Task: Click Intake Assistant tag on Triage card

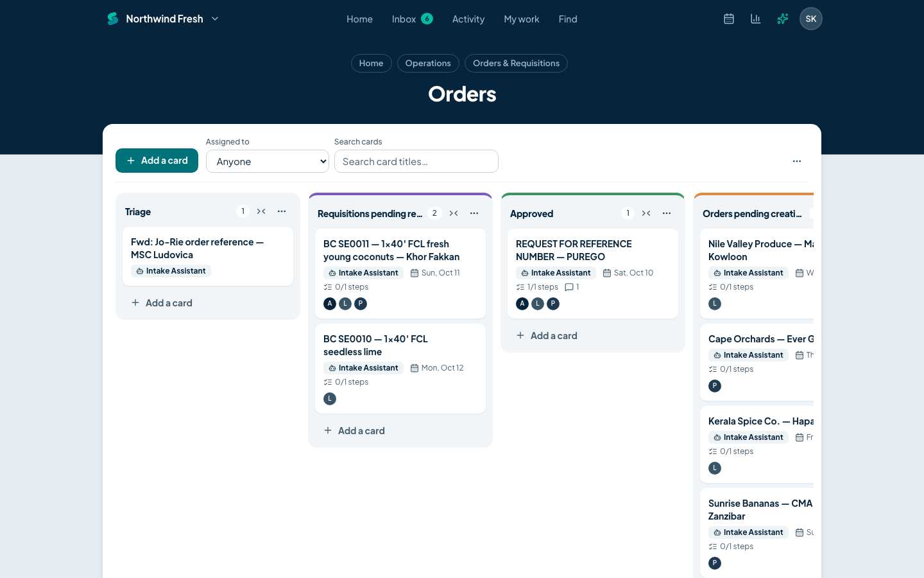Action: click(171, 271)
